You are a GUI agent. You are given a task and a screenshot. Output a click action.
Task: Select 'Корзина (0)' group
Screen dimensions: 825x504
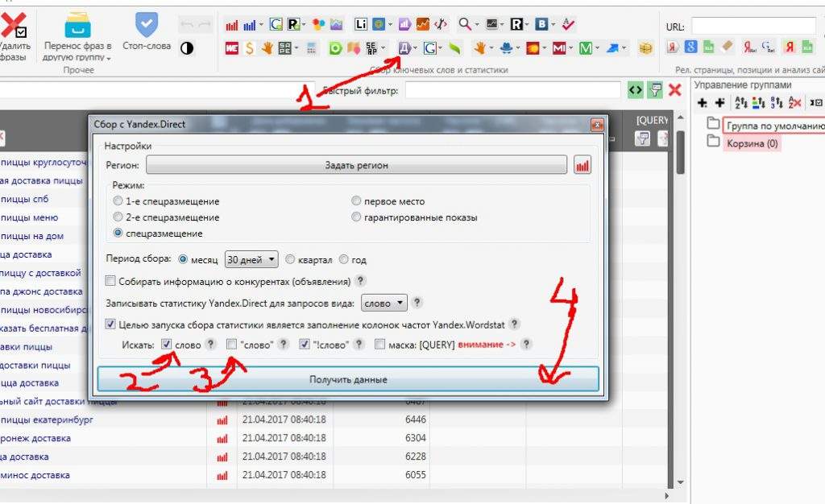click(x=752, y=143)
